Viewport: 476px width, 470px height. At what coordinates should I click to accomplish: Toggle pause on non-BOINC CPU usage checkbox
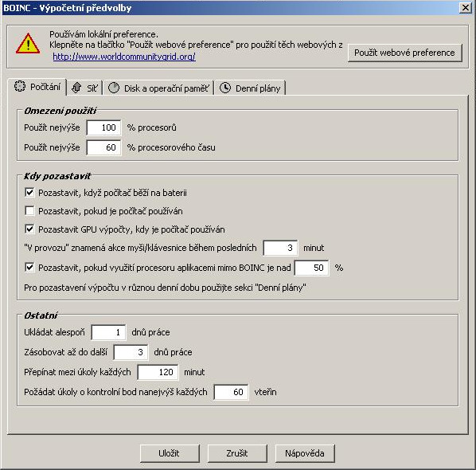[x=29, y=268]
